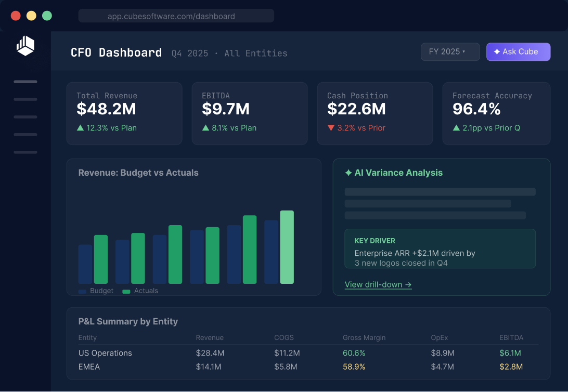Click the P&L Summary by Entity heading
Viewport: 568px width, 392px height.
[128, 321]
